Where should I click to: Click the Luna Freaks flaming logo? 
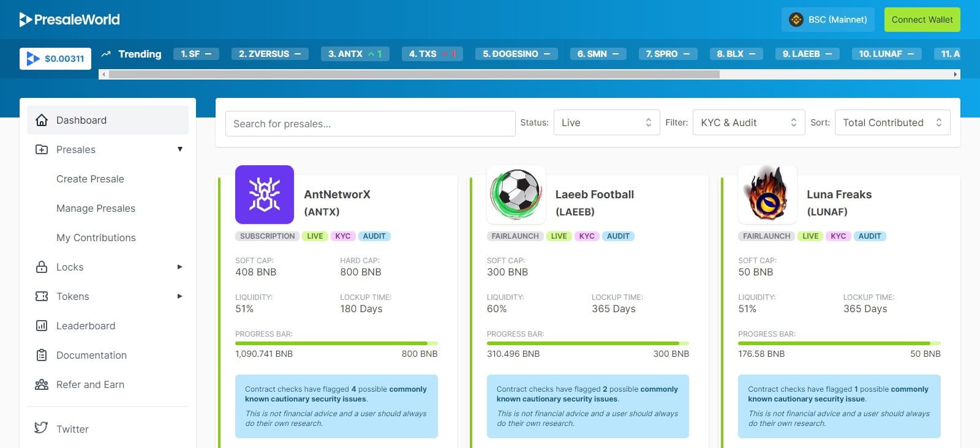767,195
